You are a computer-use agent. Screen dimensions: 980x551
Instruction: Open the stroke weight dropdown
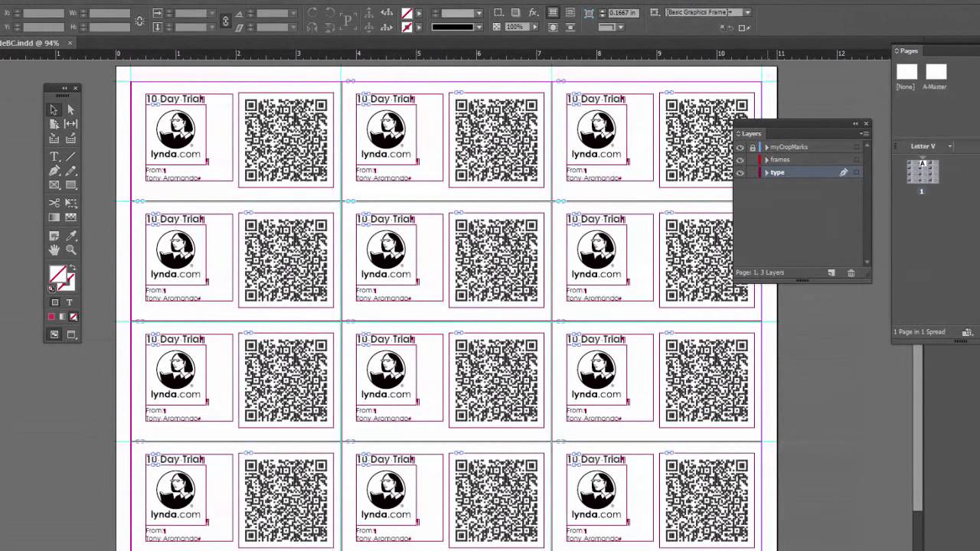point(479,13)
